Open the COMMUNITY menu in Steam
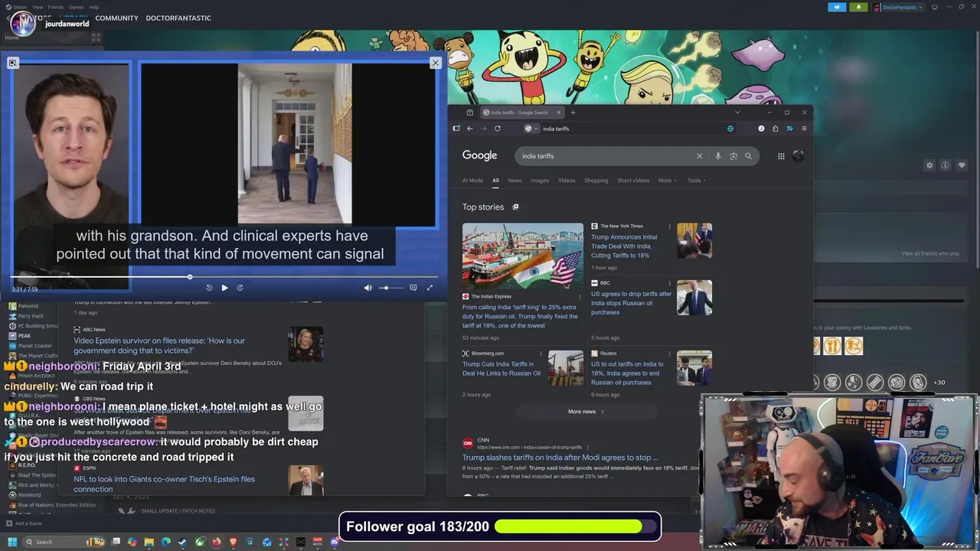 [116, 18]
